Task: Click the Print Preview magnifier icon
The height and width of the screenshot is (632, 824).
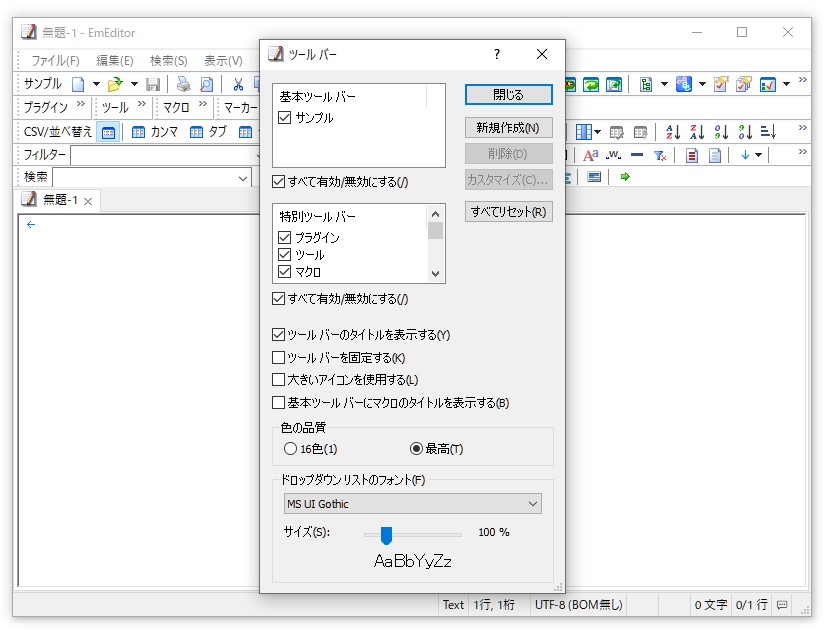Action: click(207, 84)
